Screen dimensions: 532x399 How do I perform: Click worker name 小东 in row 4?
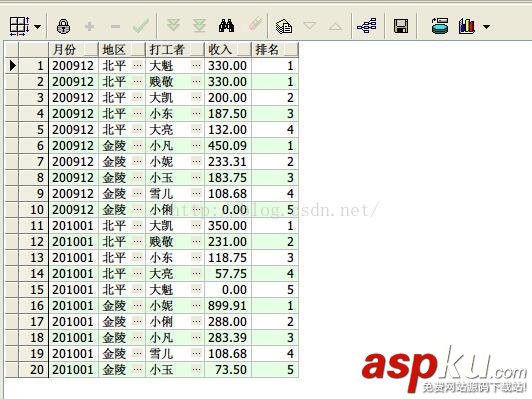coord(162,114)
